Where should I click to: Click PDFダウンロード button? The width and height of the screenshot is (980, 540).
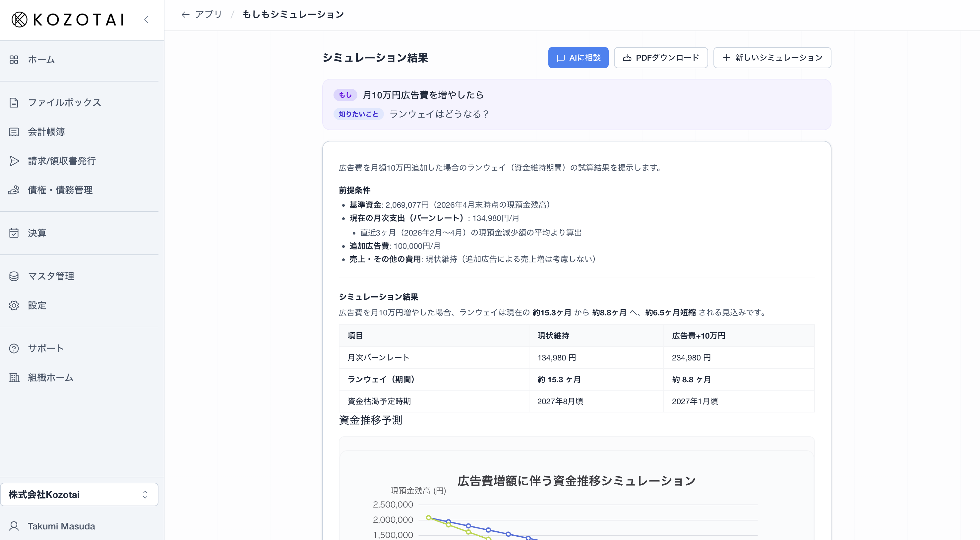(x=661, y=58)
